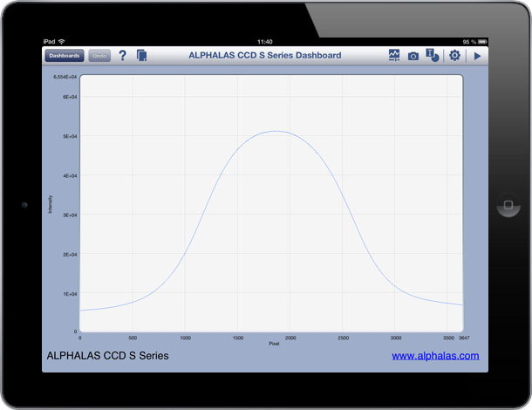532x410 pixels.
Task: Tap the copy documents icon
Action: 142,56
